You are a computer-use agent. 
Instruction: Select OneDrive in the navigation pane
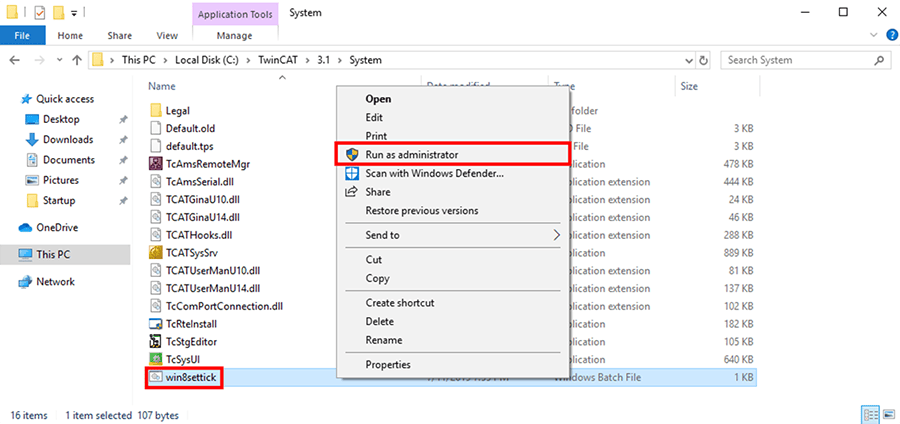[x=57, y=227]
